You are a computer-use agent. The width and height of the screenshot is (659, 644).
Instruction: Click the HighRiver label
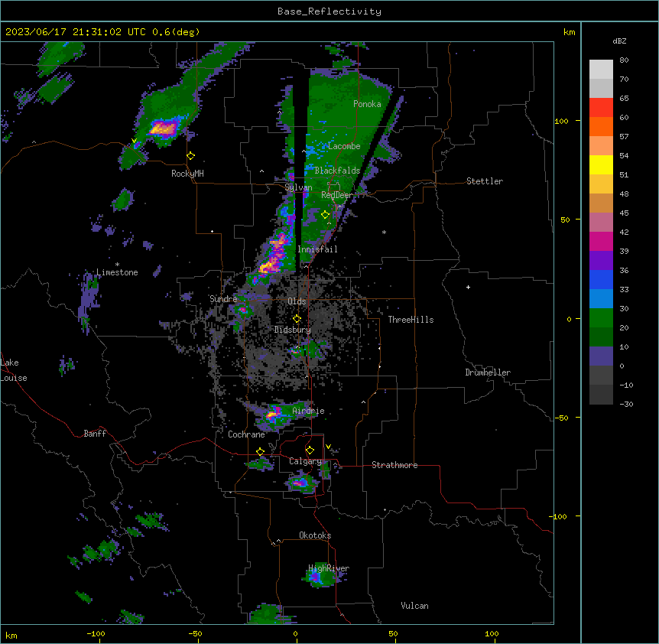coord(329,568)
